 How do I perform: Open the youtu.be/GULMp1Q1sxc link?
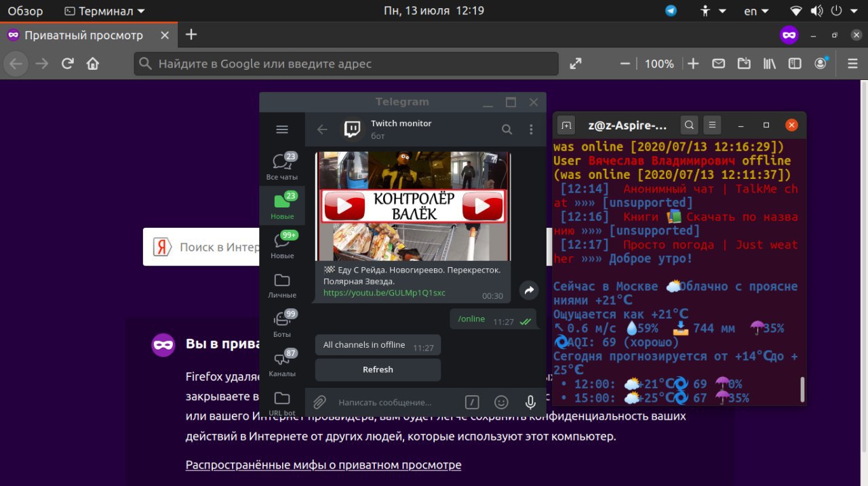(x=384, y=293)
